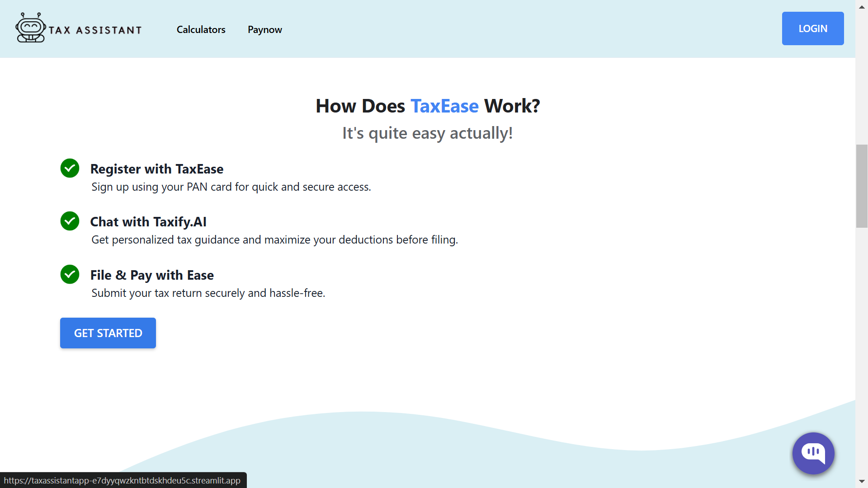Open the chat widget bubble icon

(x=813, y=453)
